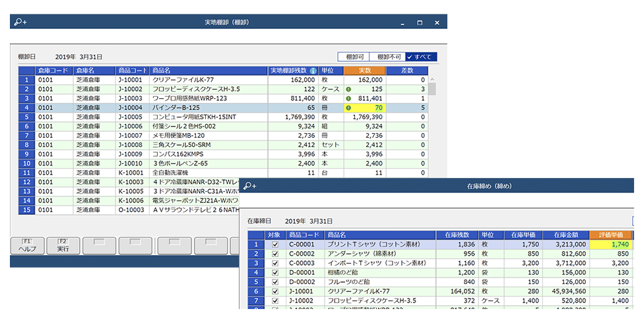This screenshot has height=317, width=644.
Task: Click the scrollbar thumb of 実地棚卸 list
Action: click(x=432, y=88)
